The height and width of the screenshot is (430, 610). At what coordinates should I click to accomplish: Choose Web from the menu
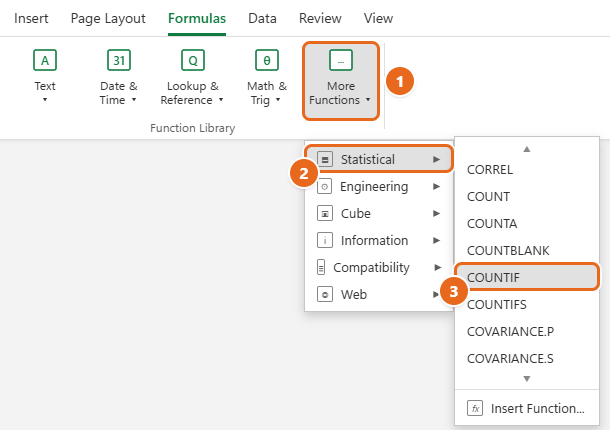(x=379, y=294)
